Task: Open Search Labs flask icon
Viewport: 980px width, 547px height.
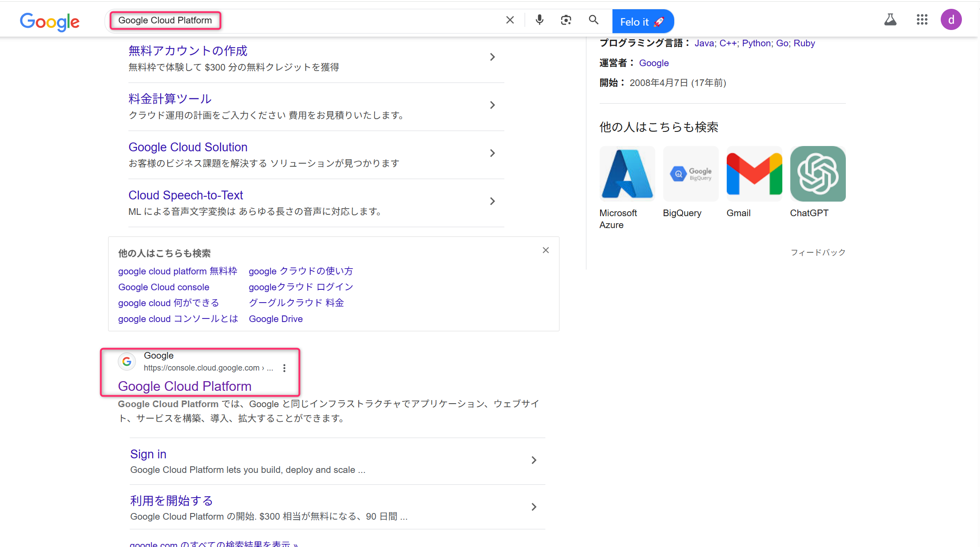Action: click(x=890, y=19)
